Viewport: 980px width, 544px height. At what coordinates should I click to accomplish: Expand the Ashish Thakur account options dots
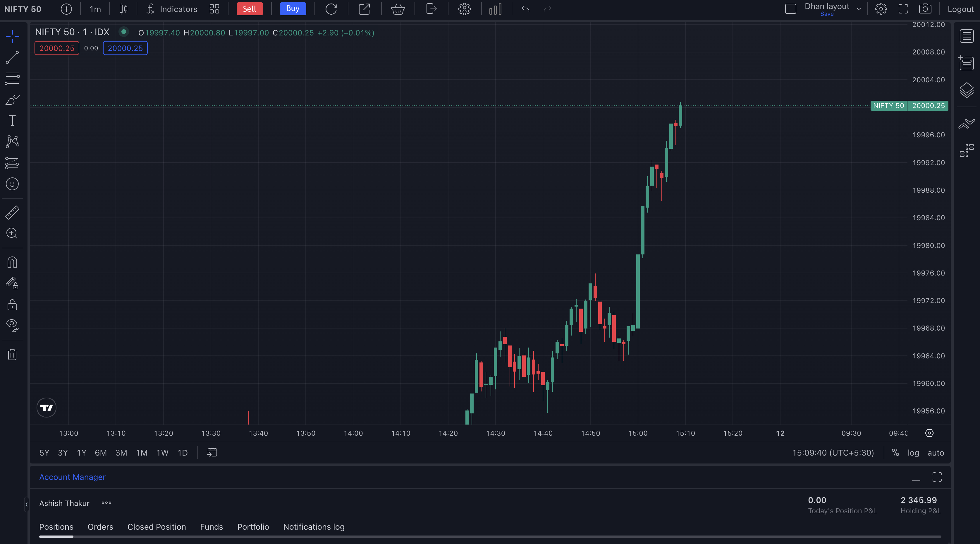pos(106,503)
